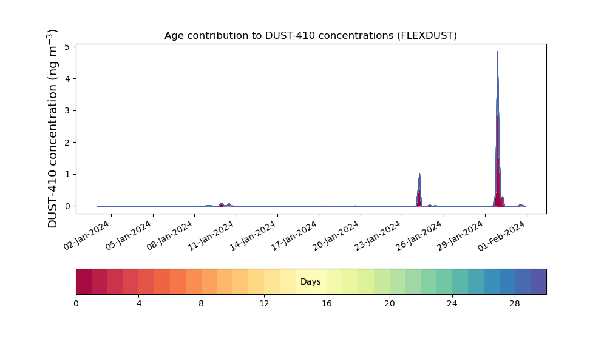Click the colorbar tick label 0
The width and height of the screenshot is (607, 364).
coord(76,304)
